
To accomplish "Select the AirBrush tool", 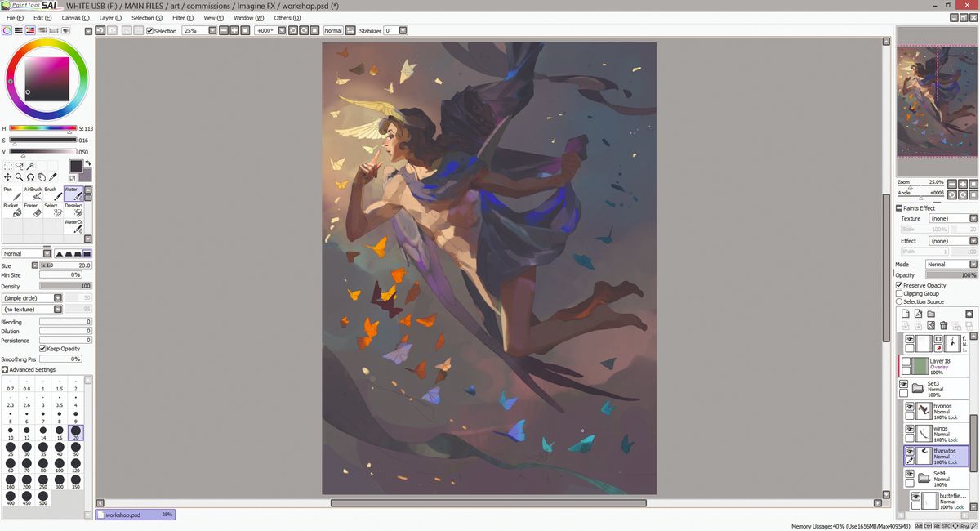I will (33, 194).
